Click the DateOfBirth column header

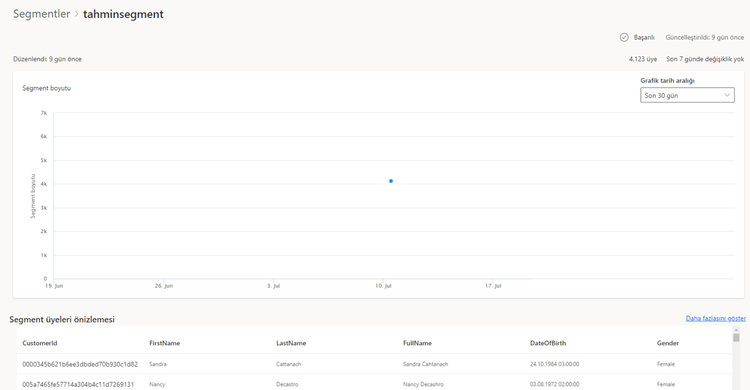click(548, 343)
